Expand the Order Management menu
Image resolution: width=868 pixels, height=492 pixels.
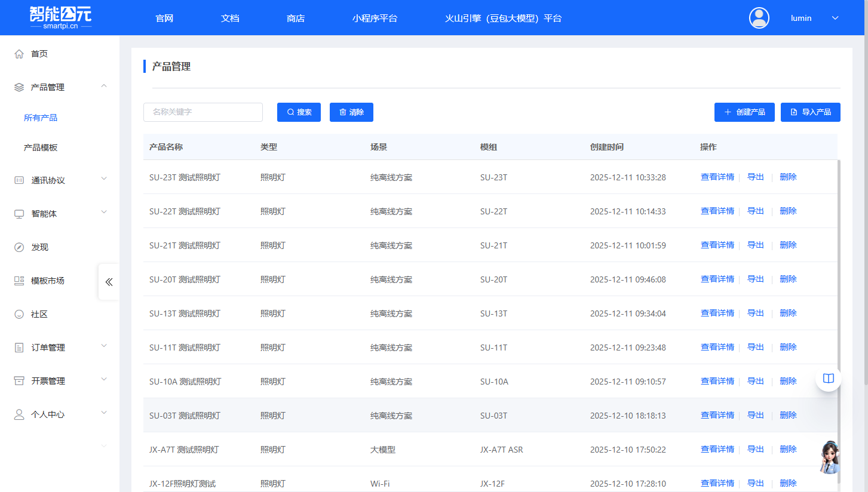coord(104,346)
